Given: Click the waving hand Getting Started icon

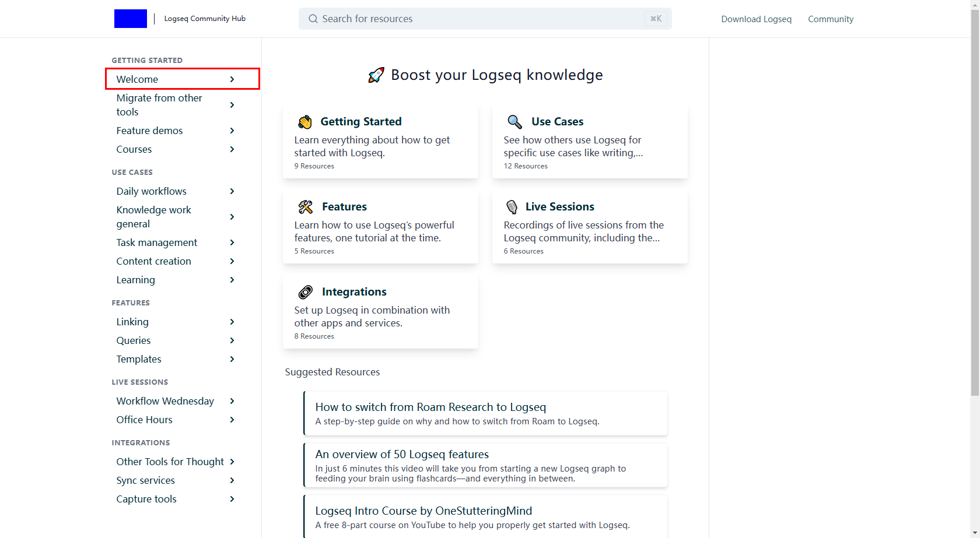Looking at the screenshot, I should tap(305, 122).
